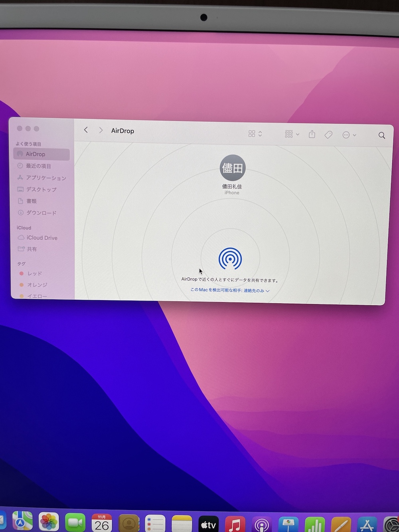
Task: Open Contacts from the Dock
Action: pyautogui.click(x=128, y=523)
